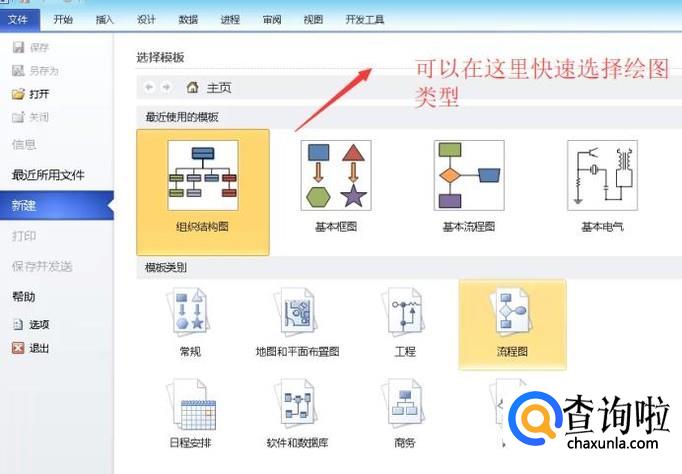
Task: Go back with the navigation arrow
Action: 149,87
